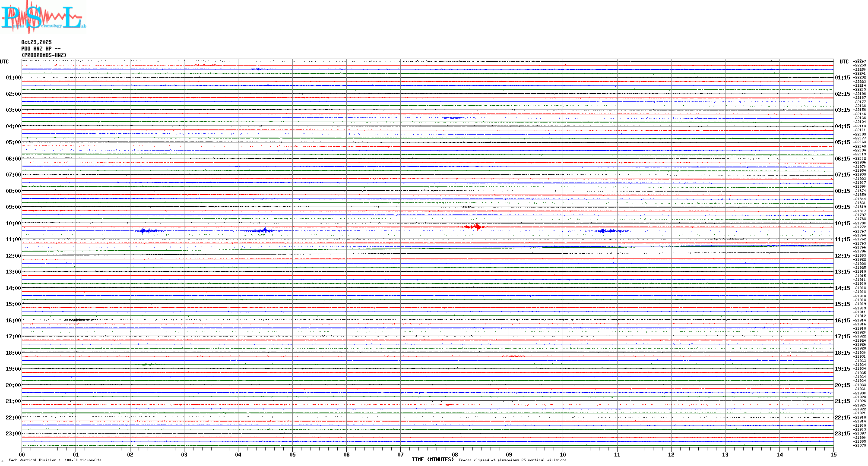Image resolution: width=868 pixels, height=466 pixels.
Task: Click the Each Vertical Division scale note
Action: click(x=55, y=460)
